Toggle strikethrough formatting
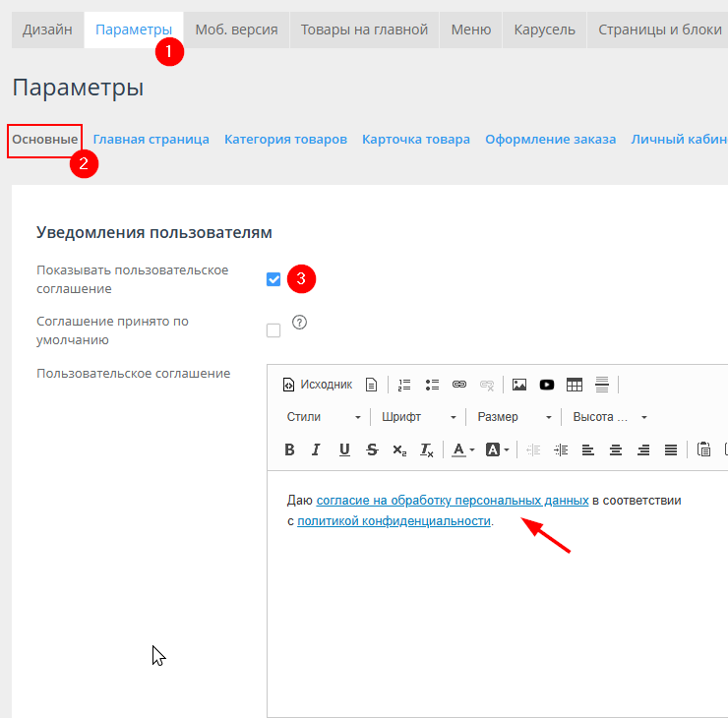Viewport: 728px width, 718px height. 372,449
